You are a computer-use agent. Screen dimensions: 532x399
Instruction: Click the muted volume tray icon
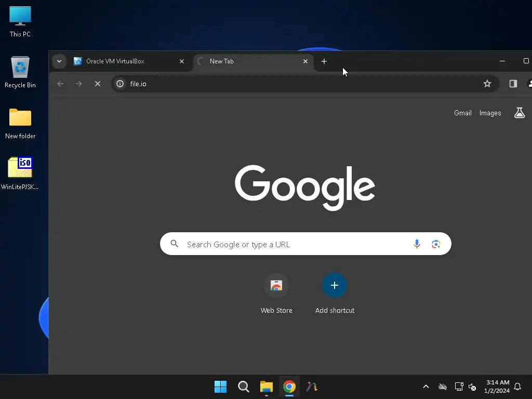pyautogui.click(x=472, y=387)
